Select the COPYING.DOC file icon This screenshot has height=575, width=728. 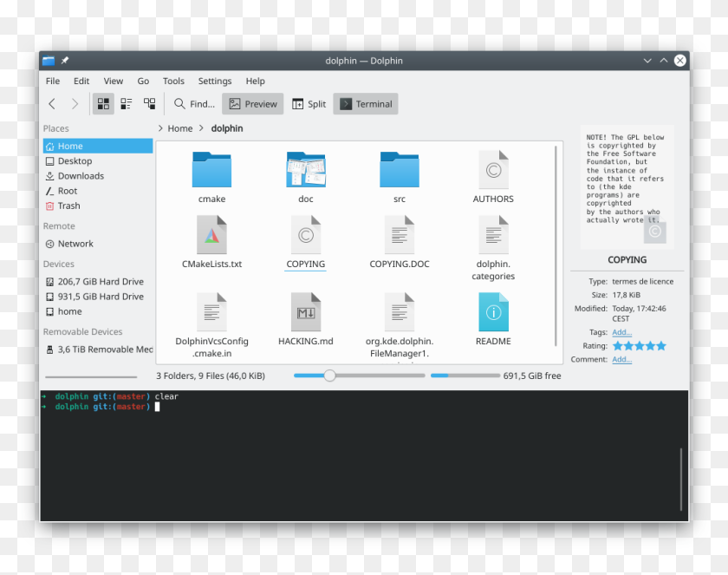tap(400, 234)
